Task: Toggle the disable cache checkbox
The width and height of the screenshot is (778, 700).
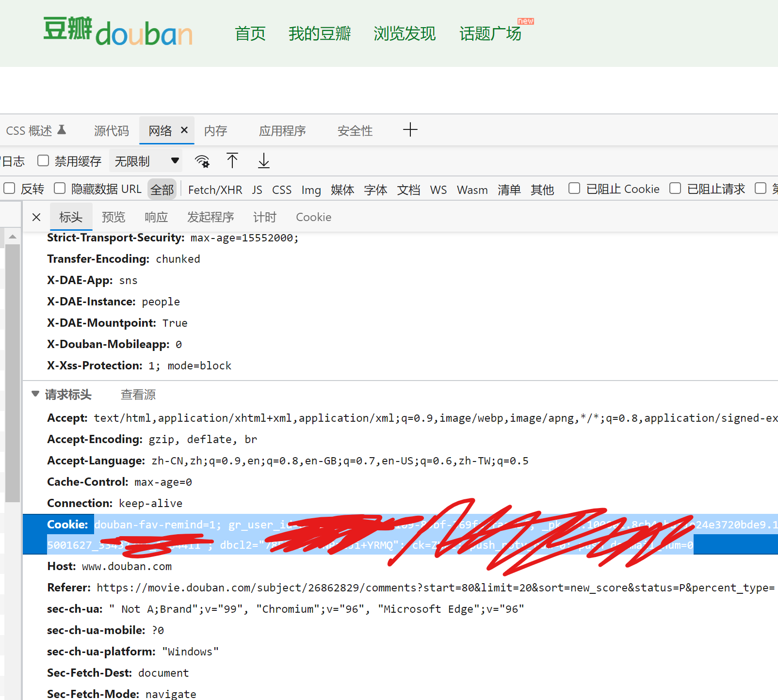Action: pyautogui.click(x=43, y=160)
